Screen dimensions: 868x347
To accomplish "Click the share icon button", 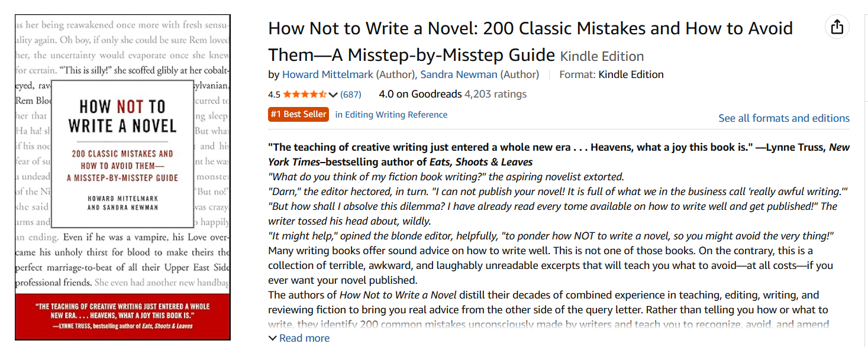I will pyautogui.click(x=837, y=27).
